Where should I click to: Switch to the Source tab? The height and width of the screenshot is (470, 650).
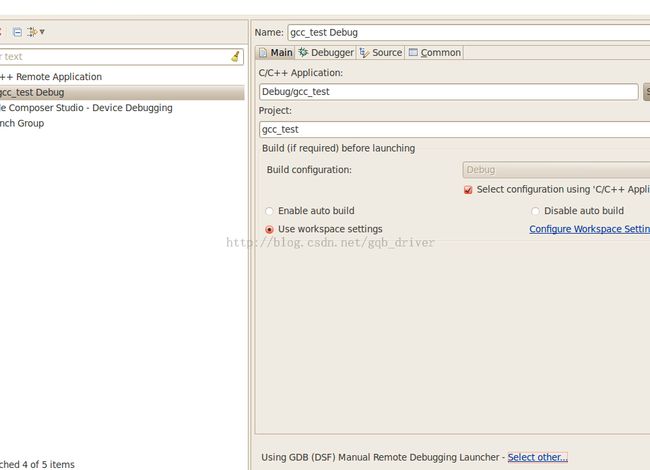point(381,53)
